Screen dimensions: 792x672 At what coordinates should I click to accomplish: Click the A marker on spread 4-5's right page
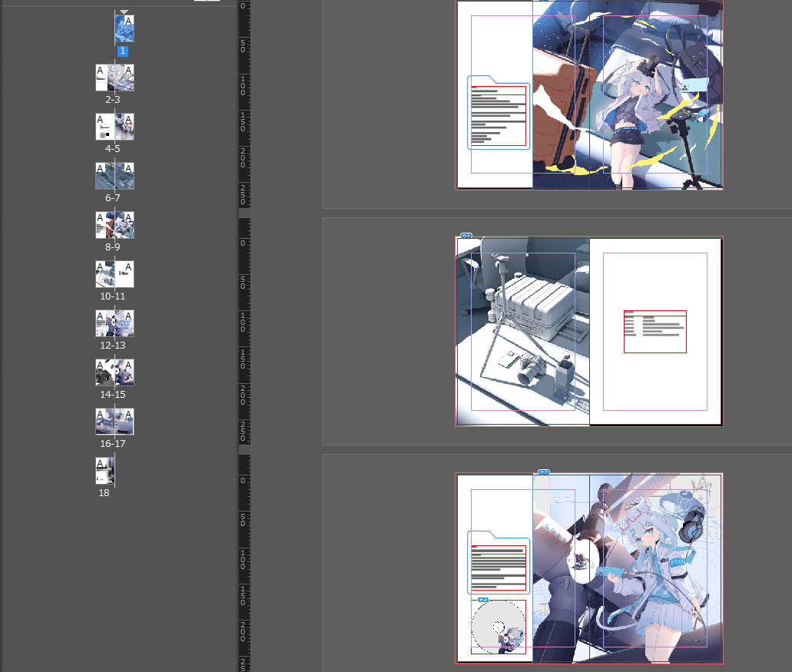(x=129, y=118)
